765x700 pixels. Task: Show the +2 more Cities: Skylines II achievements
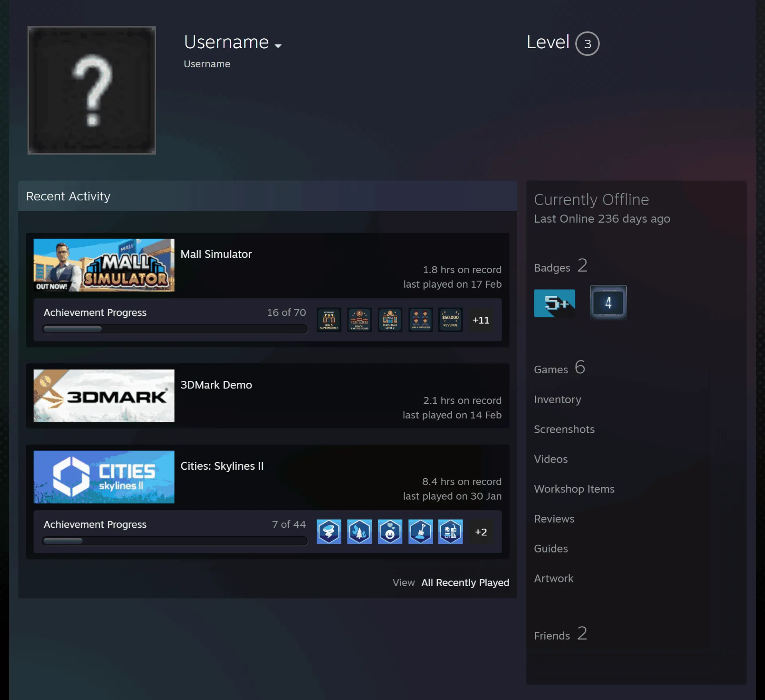coord(481,532)
